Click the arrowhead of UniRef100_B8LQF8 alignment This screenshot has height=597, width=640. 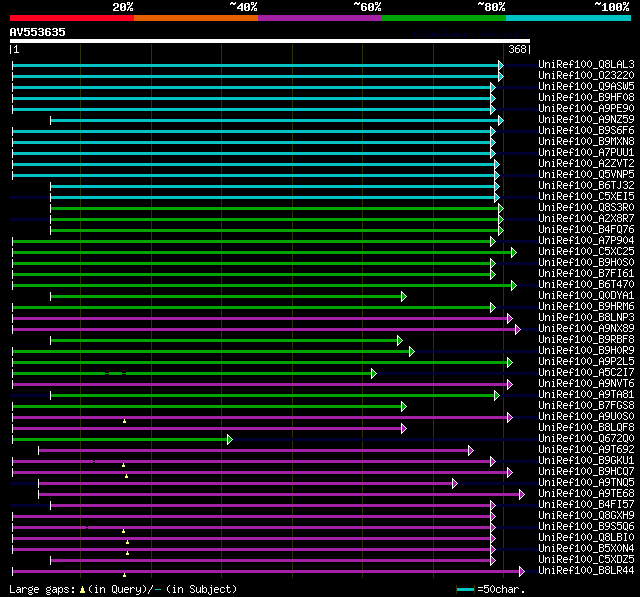pos(404,428)
